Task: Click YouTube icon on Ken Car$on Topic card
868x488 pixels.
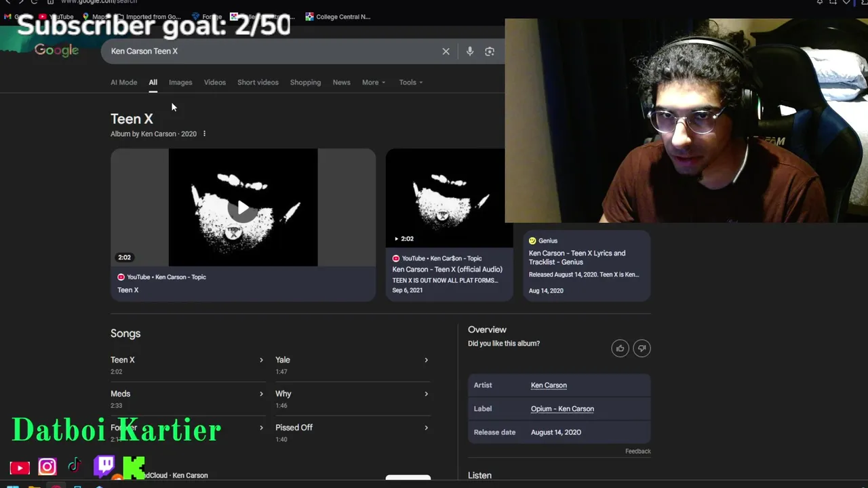Action: pos(396,258)
